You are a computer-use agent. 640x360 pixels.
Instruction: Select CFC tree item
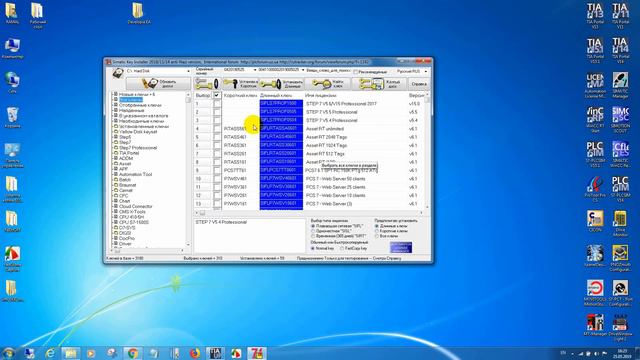pos(124,196)
